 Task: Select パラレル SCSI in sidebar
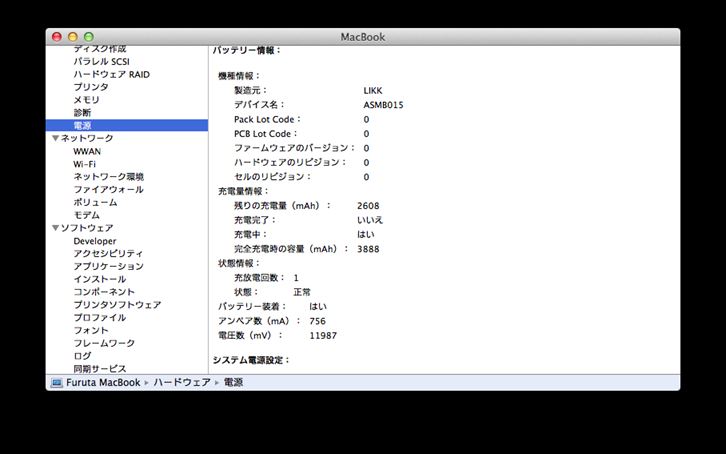101,62
